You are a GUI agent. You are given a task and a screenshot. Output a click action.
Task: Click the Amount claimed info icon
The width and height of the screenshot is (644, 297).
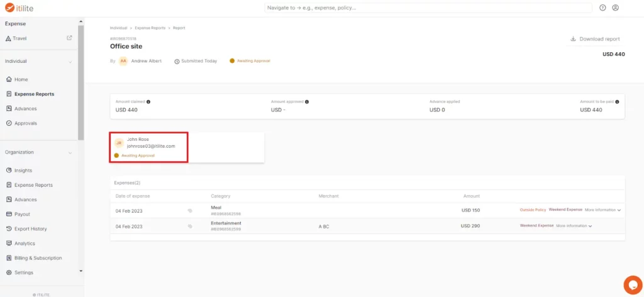(148, 101)
